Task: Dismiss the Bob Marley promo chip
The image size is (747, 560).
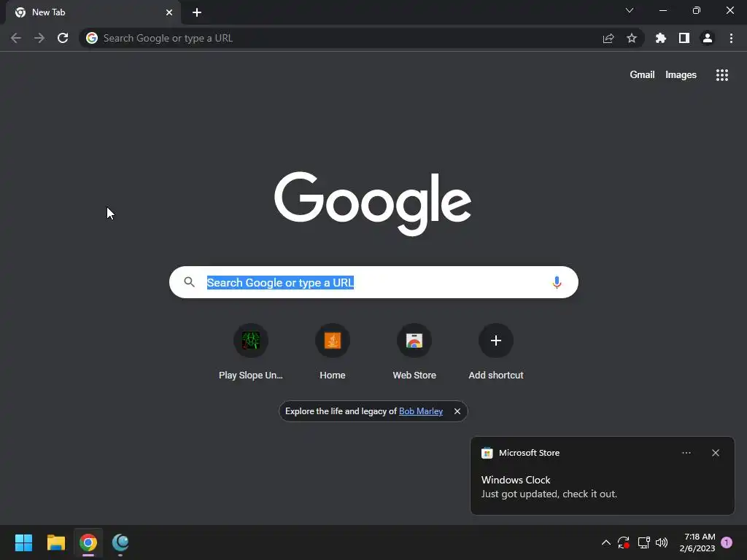Action: (x=457, y=411)
